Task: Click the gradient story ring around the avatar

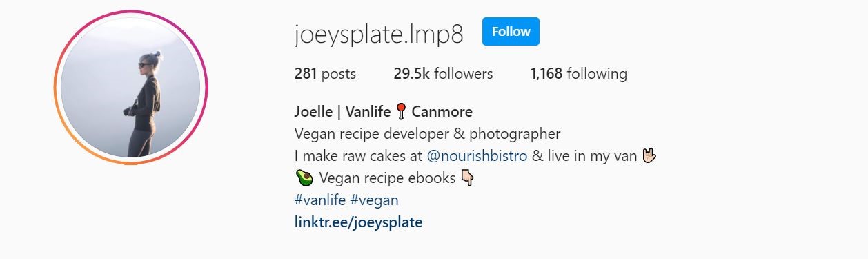Action: [x=130, y=15]
